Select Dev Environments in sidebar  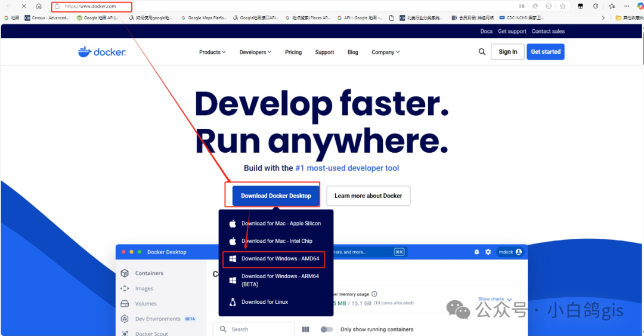[x=158, y=319]
